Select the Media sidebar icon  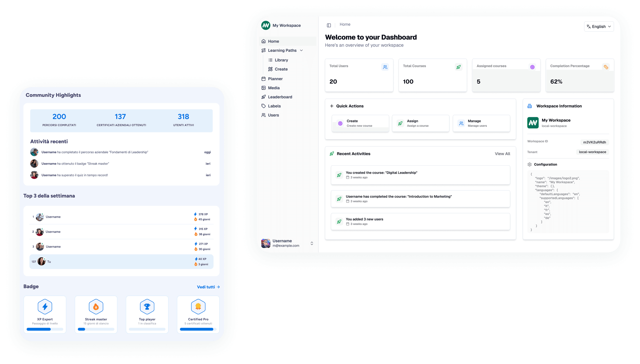pyautogui.click(x=264, y=88)
